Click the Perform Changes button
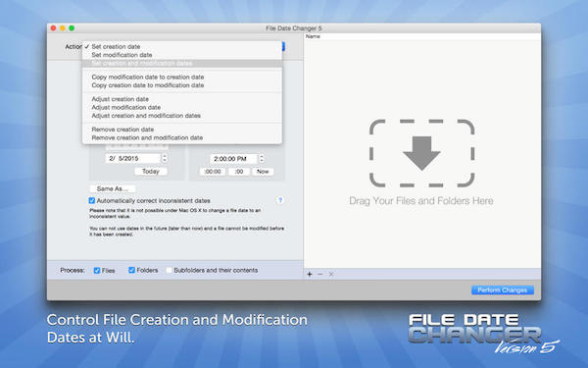The height and width of the screenshot is (368, 588). [503, 289]
